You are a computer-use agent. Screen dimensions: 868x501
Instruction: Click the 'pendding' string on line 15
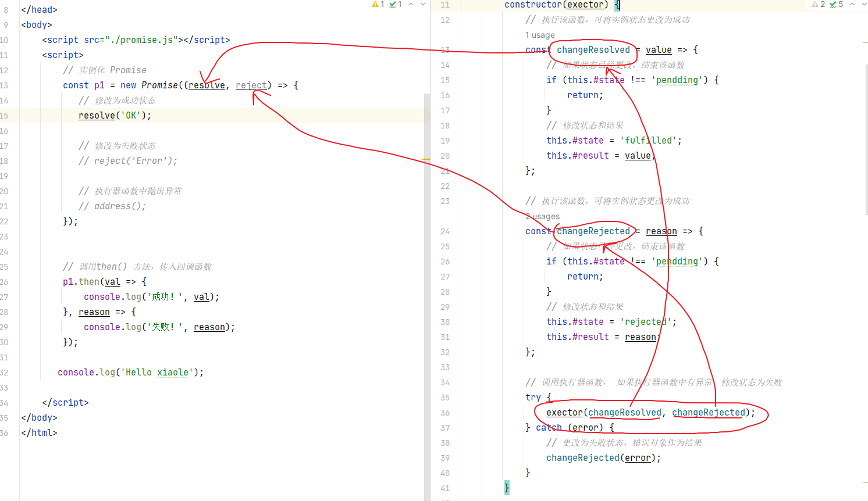pos(677,80)
